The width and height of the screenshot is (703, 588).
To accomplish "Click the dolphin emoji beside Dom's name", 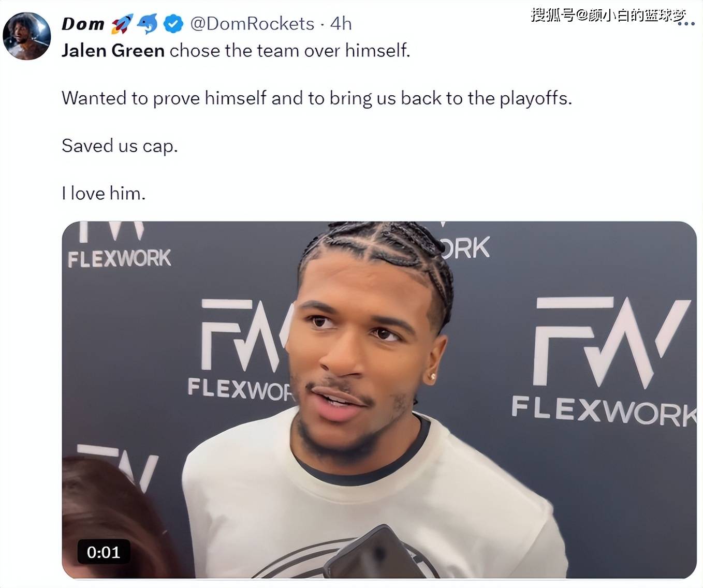I will click(x=148, y=24).
